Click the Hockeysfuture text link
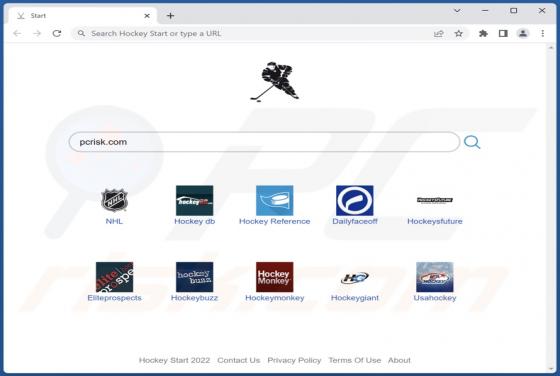The height and width of the screenshot is (376, 560). pyautogui.click(x=435, y=221)
